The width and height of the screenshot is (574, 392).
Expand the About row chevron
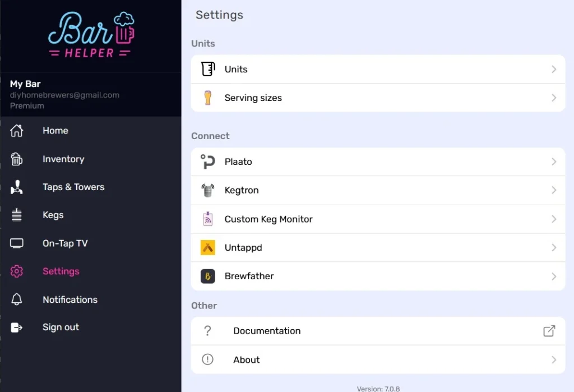[554, 360]
